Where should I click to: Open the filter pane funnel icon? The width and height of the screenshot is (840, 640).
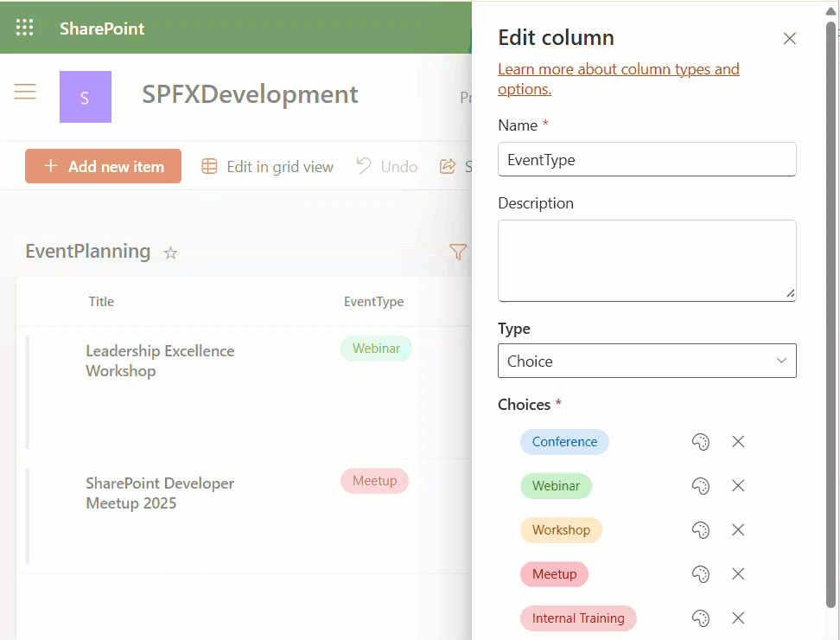(458, 252)
